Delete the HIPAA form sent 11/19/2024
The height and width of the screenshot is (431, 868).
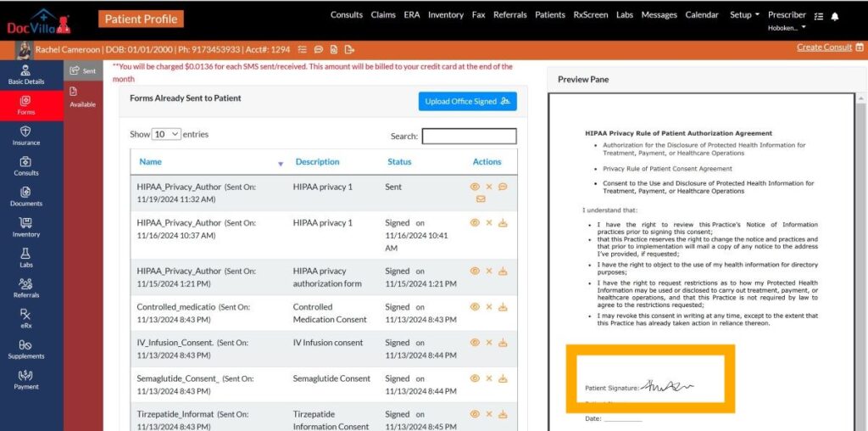point(489,187)
